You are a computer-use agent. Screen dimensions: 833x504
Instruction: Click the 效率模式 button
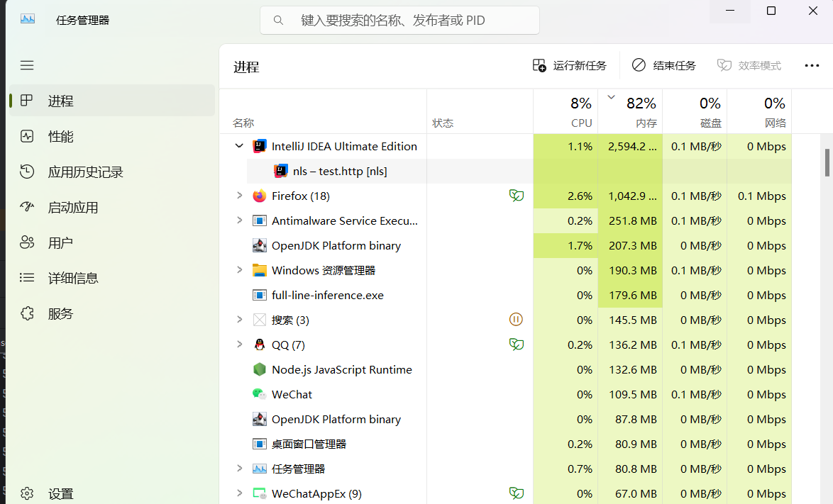click(749, 65)
